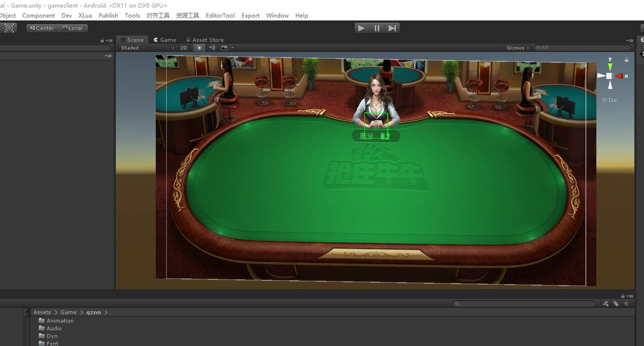The width and height of the screenshot is (644, 346).
Task: Click the red X axis cone on gizmo
Action: [x=619, y=76]
